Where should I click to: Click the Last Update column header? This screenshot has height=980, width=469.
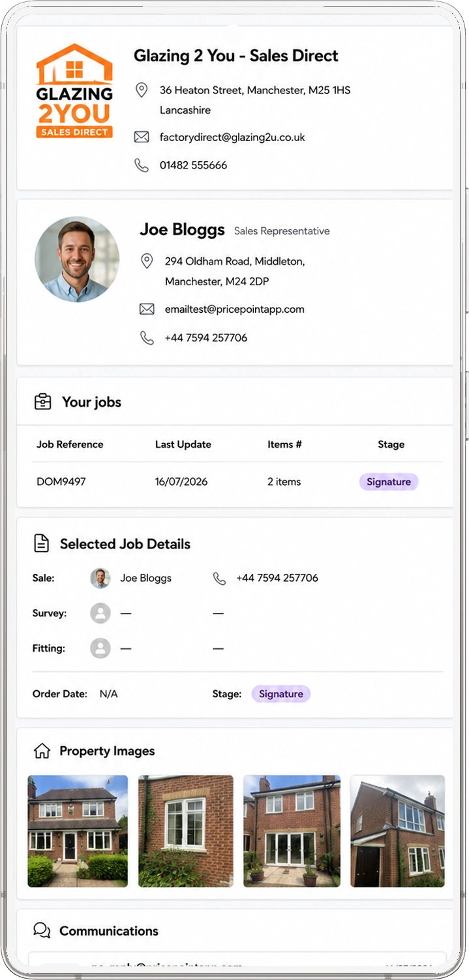[x=183, y=444]
